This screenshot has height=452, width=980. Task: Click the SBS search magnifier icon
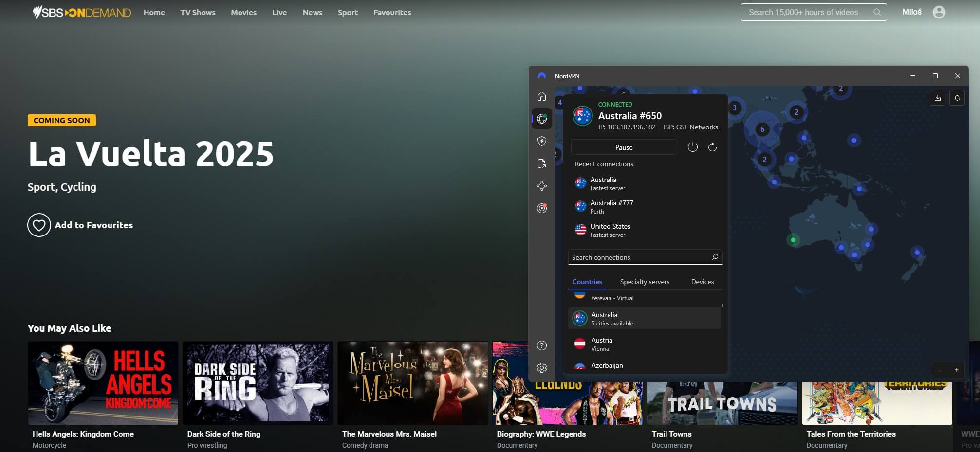tap(877, 12)
